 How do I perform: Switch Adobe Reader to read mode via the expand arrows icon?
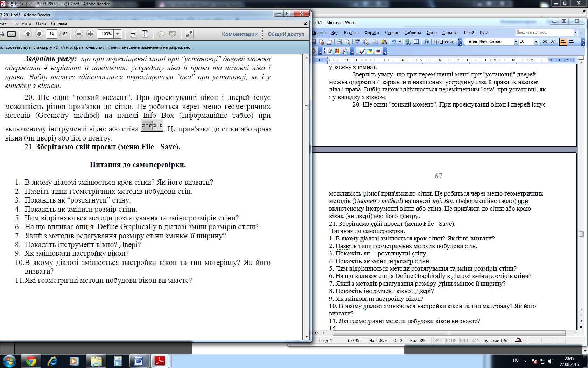click(189, 34)
